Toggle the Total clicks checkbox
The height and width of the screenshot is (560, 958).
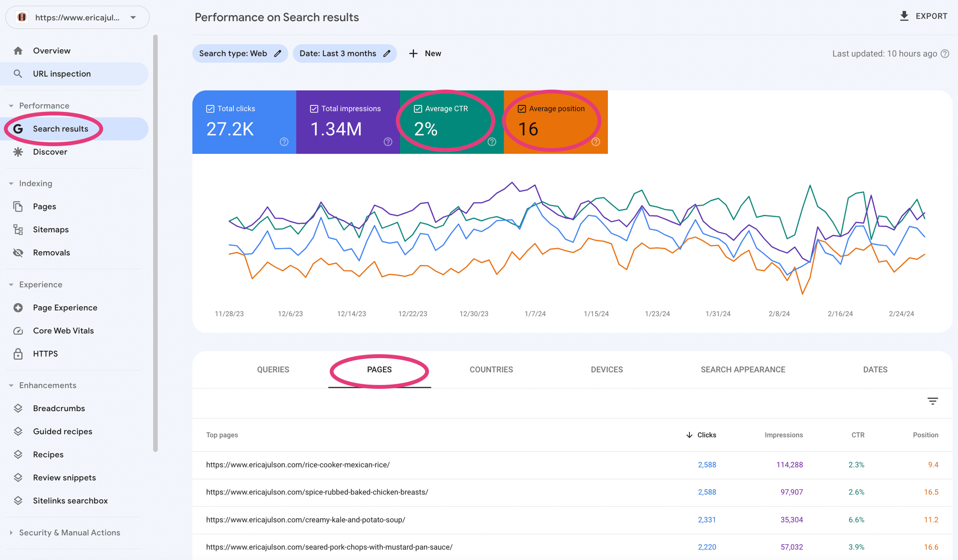[x=210, y=109]
